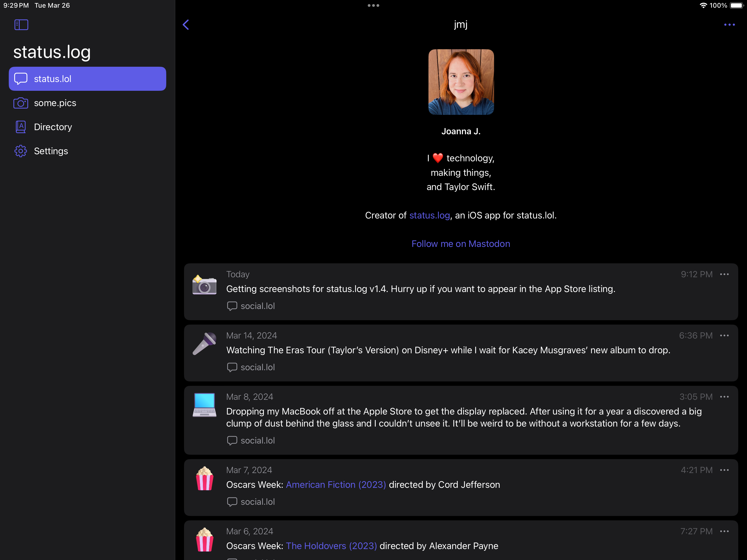Select status.lol in the sidebar
Screen dimensions: 747x560
[87, 79]
